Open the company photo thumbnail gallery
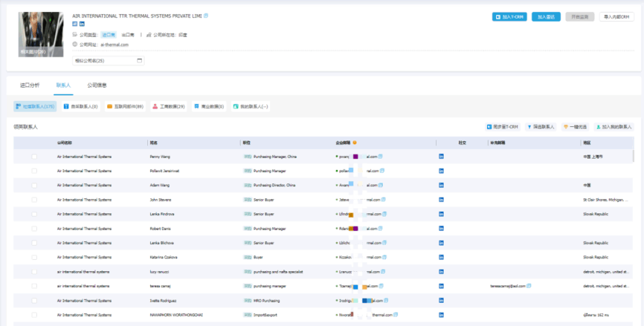644x326 pixels. coord(42,34)
